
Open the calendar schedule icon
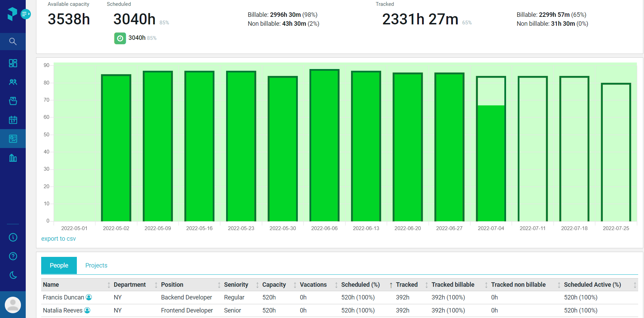point(13,120)
